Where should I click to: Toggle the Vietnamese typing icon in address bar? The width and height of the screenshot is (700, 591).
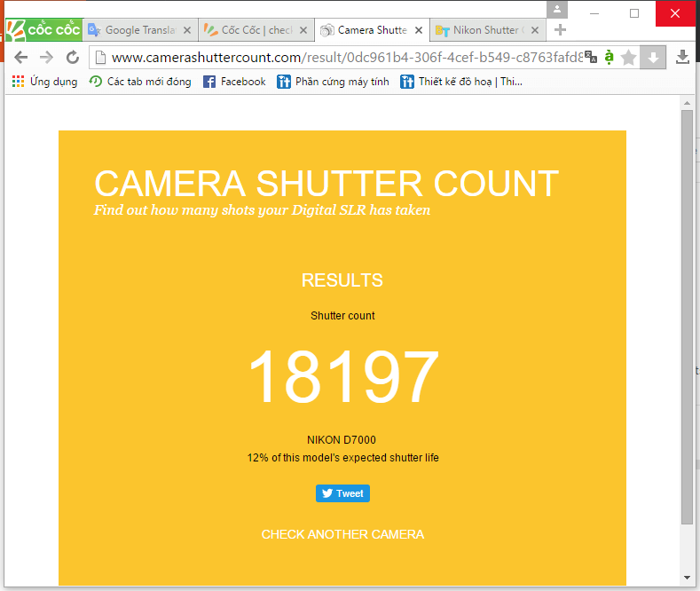click(609, 58)
